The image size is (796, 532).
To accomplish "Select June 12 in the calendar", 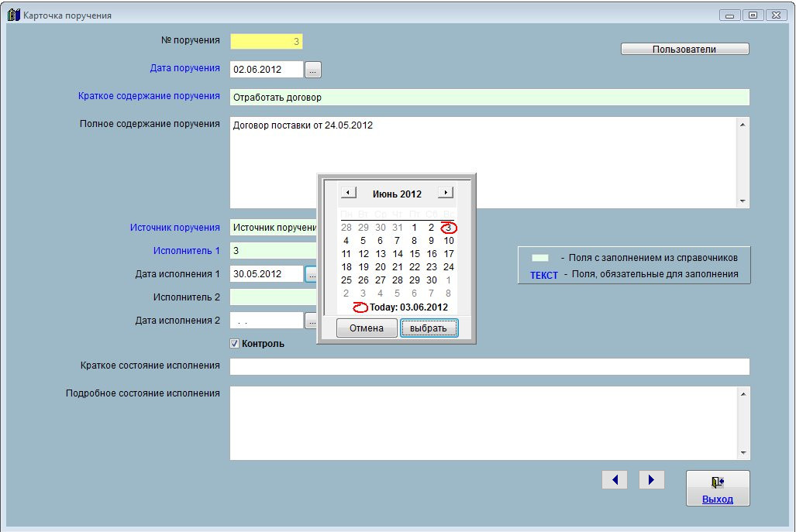I will pos(364,254).
